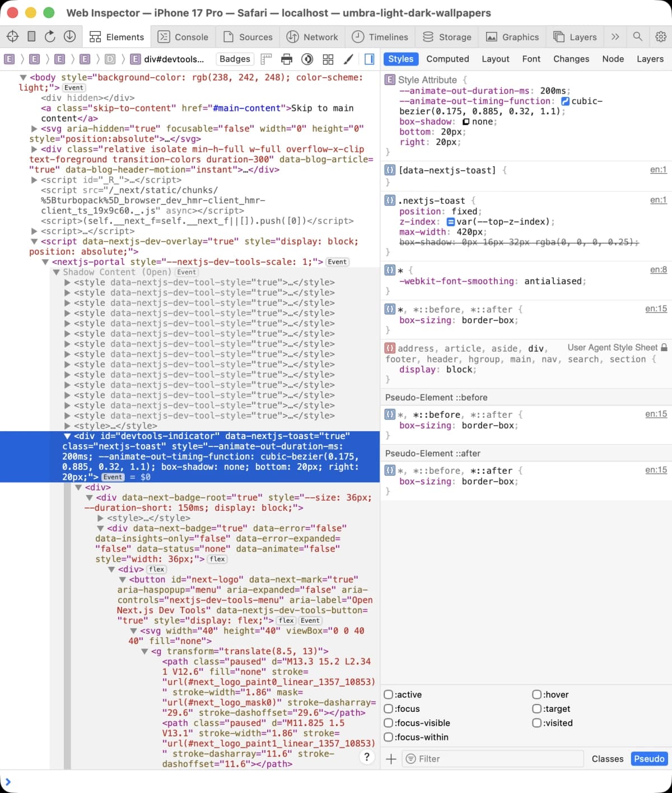Open en:8 source link for * rule
672x793 pixels.
pyautogui.click(x=658, y=270)
